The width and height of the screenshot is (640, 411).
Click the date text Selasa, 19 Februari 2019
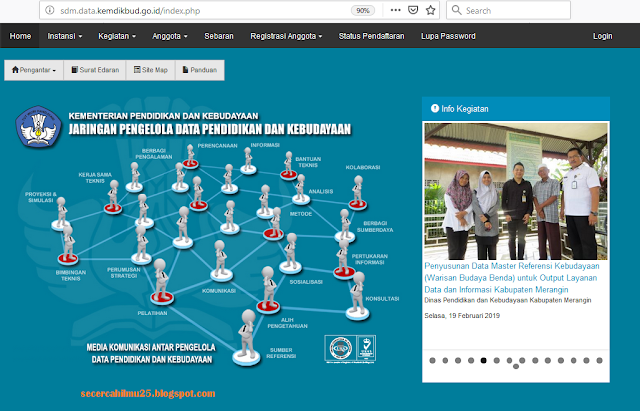pos(462,315)
